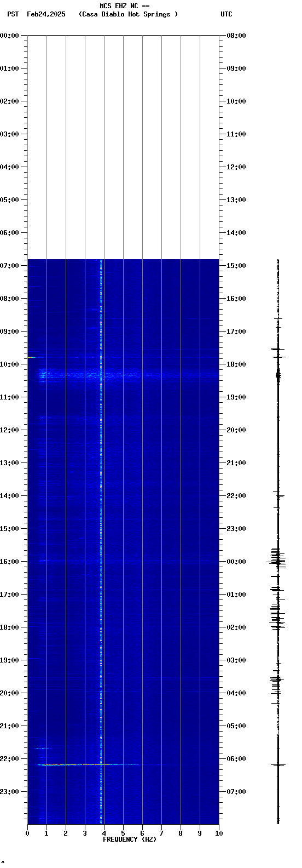Click the 'PST' timezone label at top
The width and height of the screenshot is (302, 868).
click(13, 14)
